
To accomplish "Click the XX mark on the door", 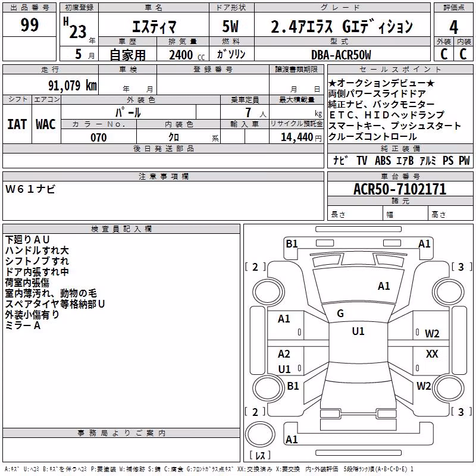I will 432,353.
